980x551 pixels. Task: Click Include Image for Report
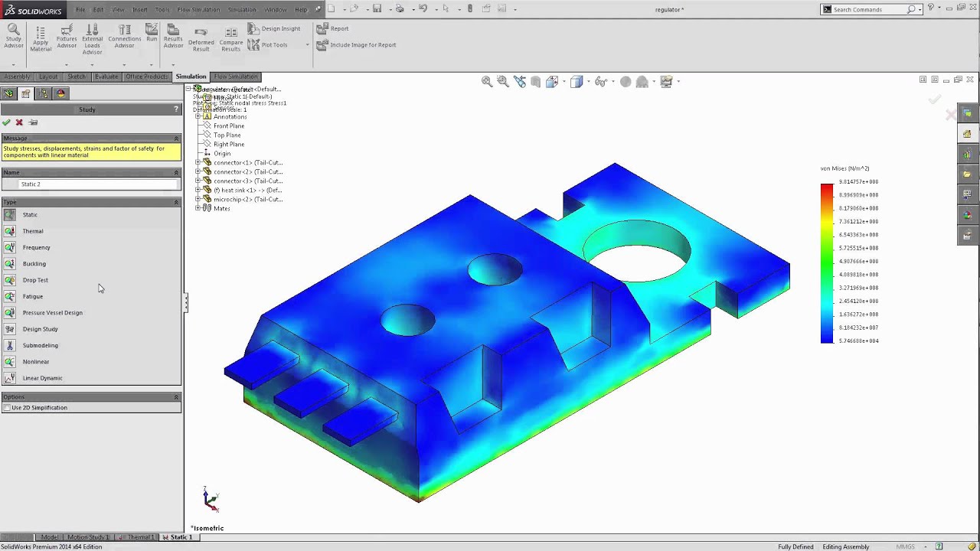tap(357, 44)
